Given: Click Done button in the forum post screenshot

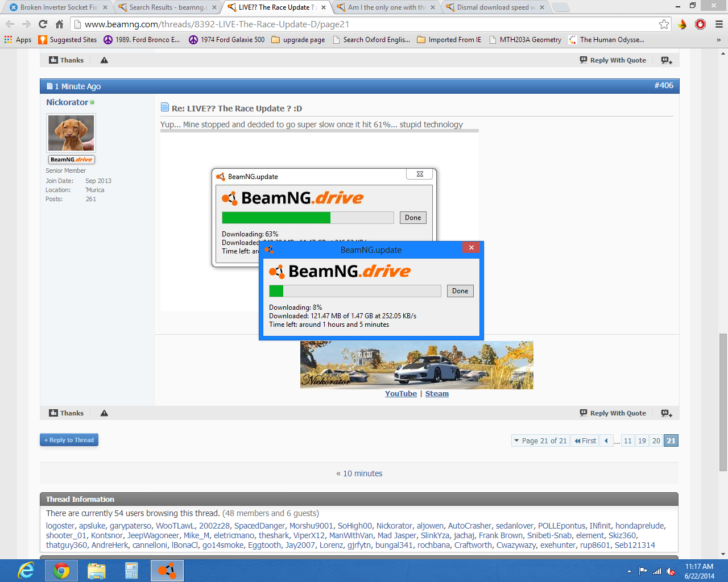Looking at the screenshot, I should (413, 218).
